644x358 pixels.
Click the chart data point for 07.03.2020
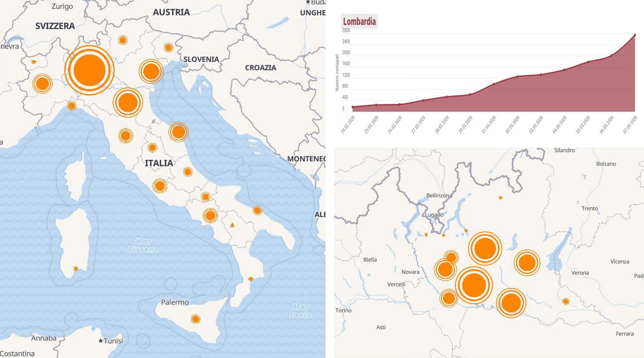click(635, 35)
